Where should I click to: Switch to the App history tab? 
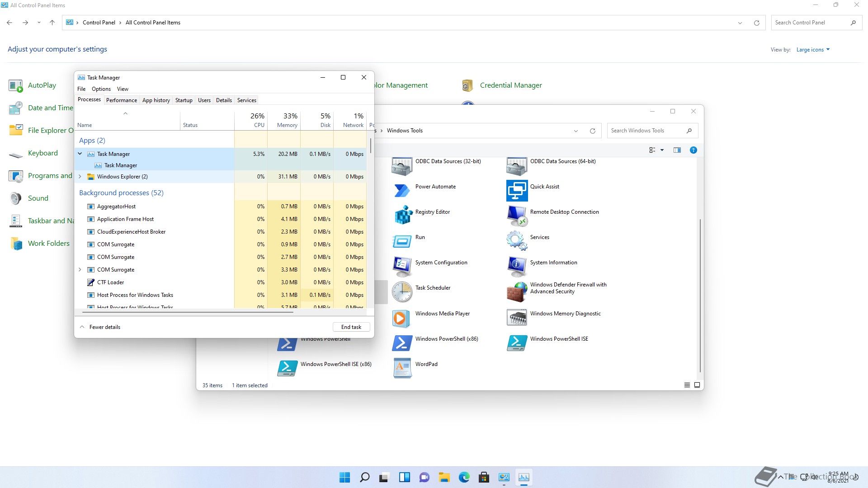click(156, 100)
